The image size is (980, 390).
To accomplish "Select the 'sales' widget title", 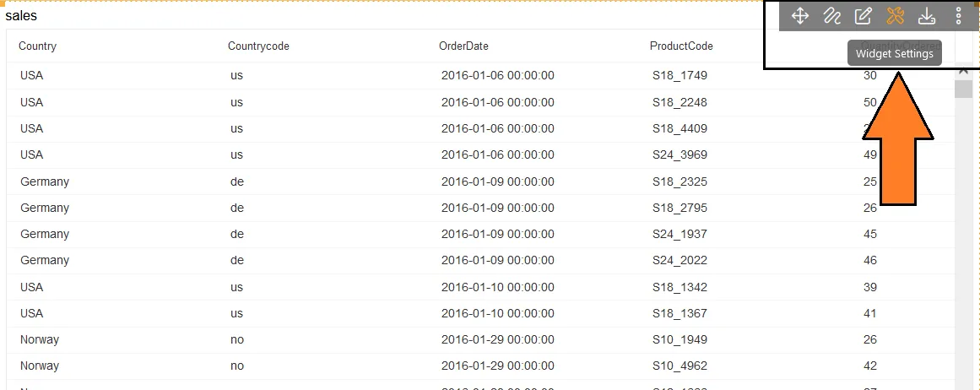I will (x=21, y=15).
